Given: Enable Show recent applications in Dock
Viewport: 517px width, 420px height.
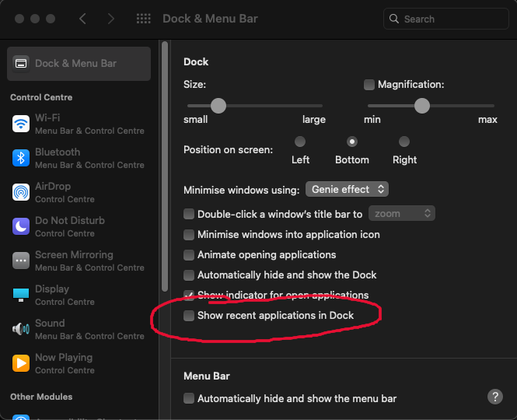Looking at the screenshot, I should point(189,316).
